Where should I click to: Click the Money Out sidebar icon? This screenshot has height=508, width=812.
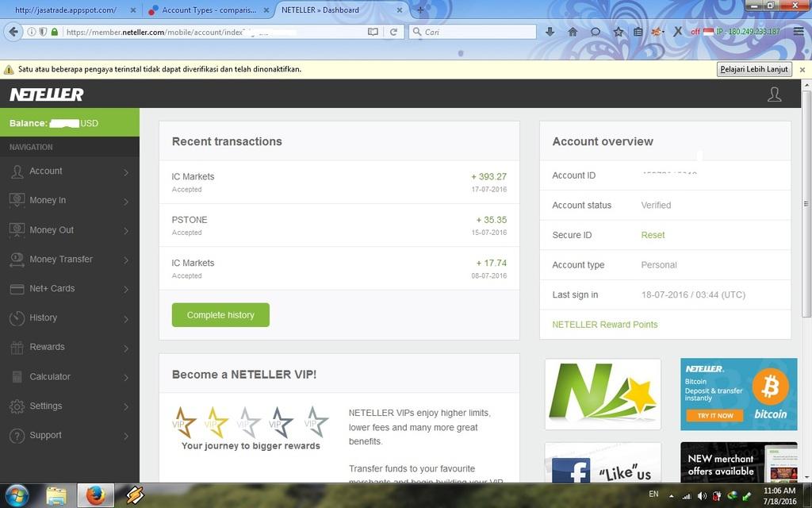coord(17,230)
